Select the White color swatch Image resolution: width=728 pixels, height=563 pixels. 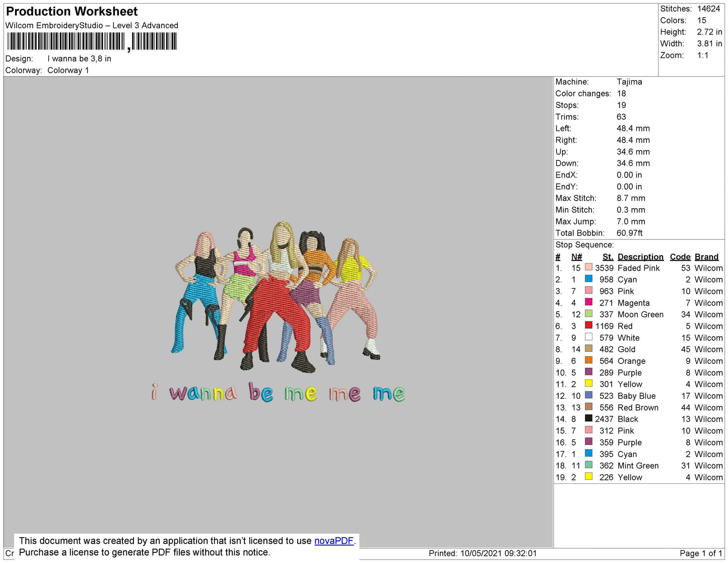(588, 336)
